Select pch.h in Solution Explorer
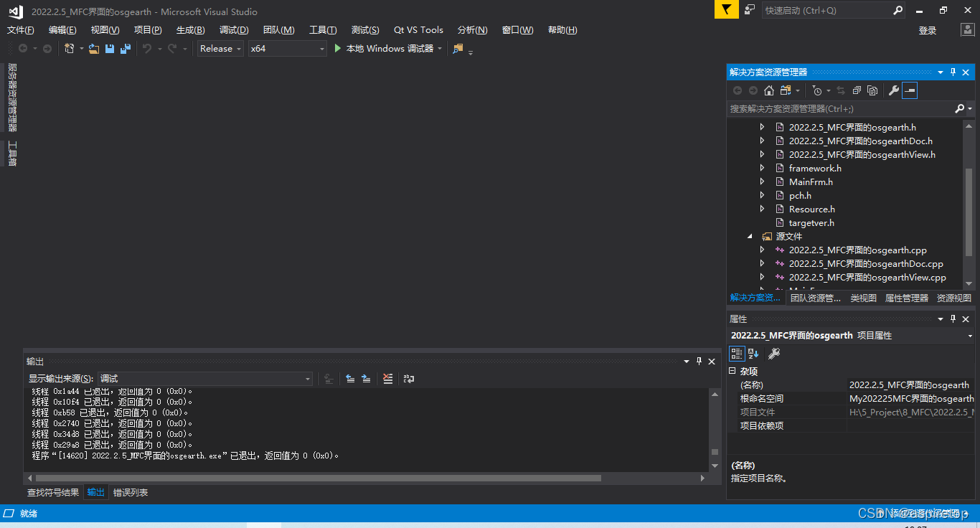980x528 pixels. (800, 195)
